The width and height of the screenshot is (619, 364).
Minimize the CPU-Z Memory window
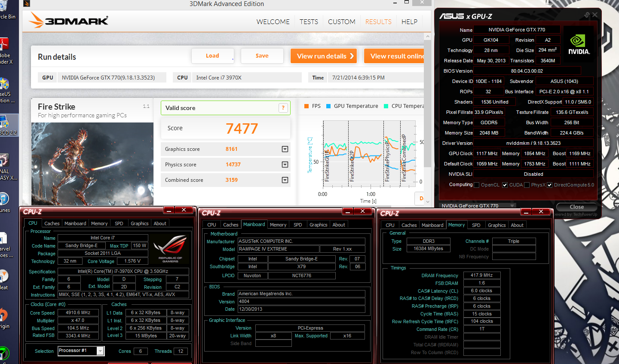[x=526, y=211]
